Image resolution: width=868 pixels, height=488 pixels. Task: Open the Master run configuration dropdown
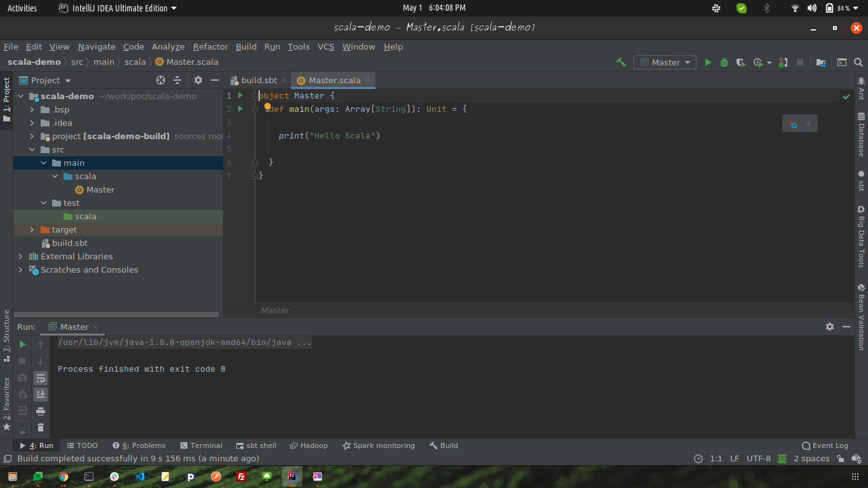665,62
